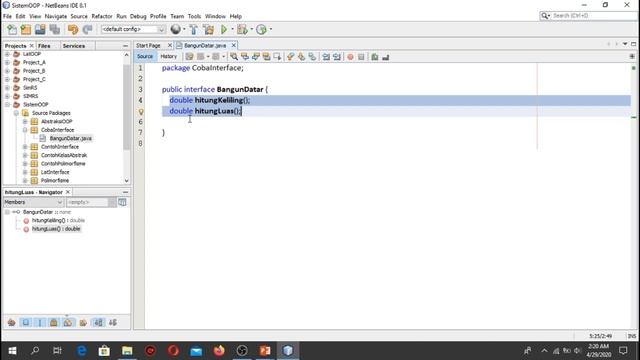Collapse the CobaInterface package node
Viewport: 640px width, 360px height.
pyautogui.click(x=25, y=130)
